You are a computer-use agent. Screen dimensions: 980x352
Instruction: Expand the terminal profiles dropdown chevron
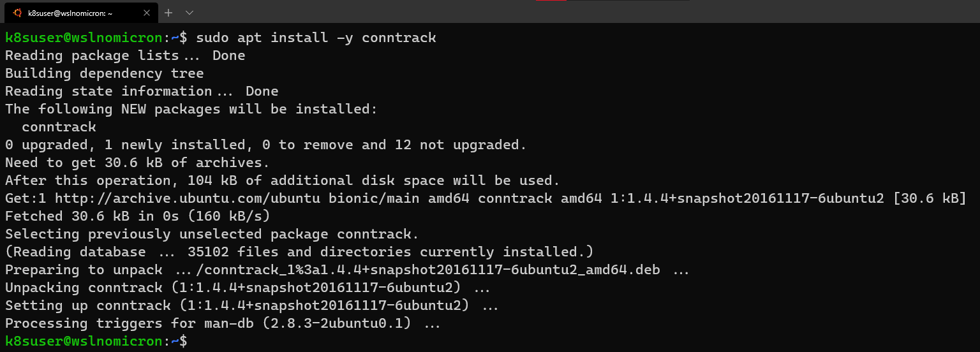click(189, 12)
